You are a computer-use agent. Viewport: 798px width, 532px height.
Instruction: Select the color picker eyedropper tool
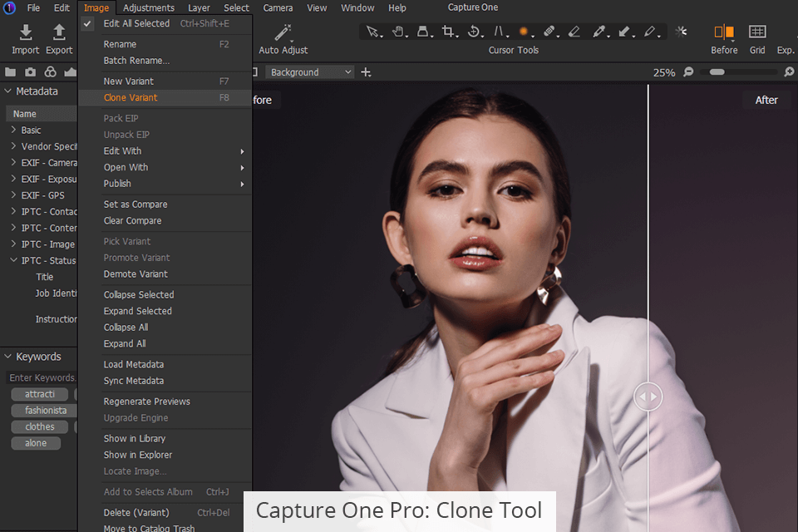click(599, 32)
